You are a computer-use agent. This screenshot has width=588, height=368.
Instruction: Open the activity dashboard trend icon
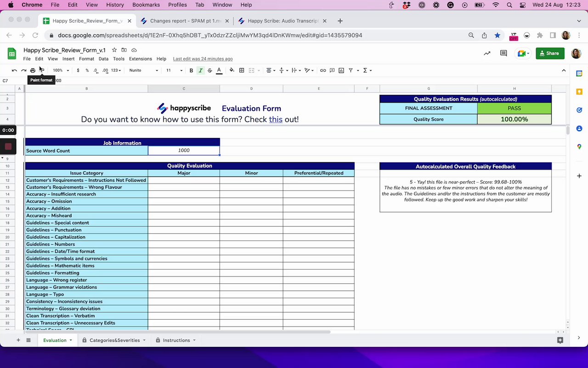(x=487, y=53)
